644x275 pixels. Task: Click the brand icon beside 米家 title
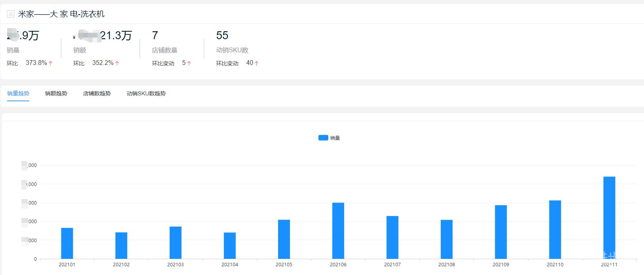[11, 14]
